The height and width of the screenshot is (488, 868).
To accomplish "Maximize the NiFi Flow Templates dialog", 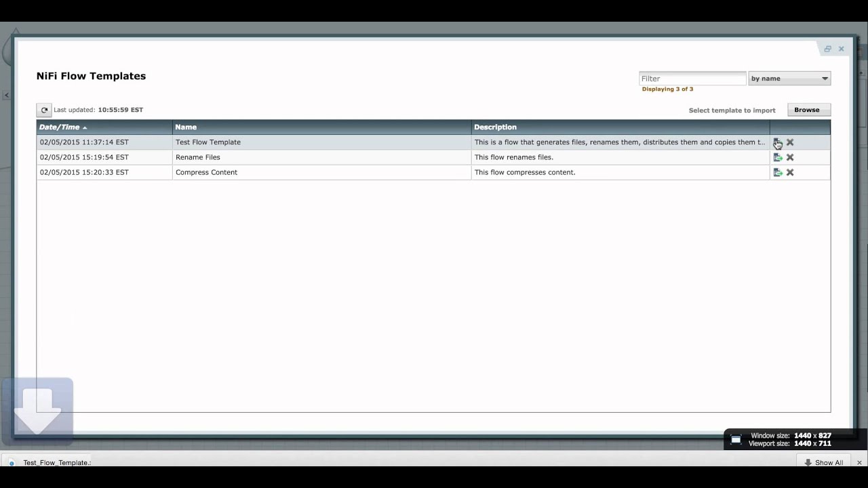I will tap(827, 49).
